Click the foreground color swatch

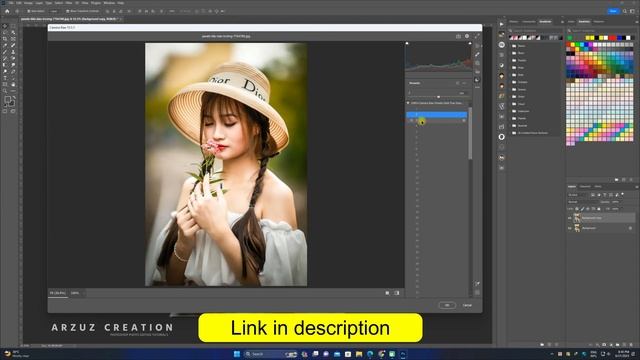click(x=7, y=100)
